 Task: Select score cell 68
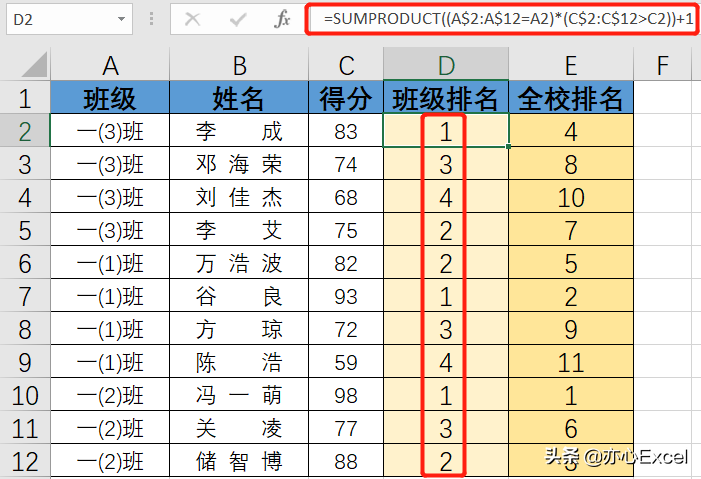click(346, 197)
